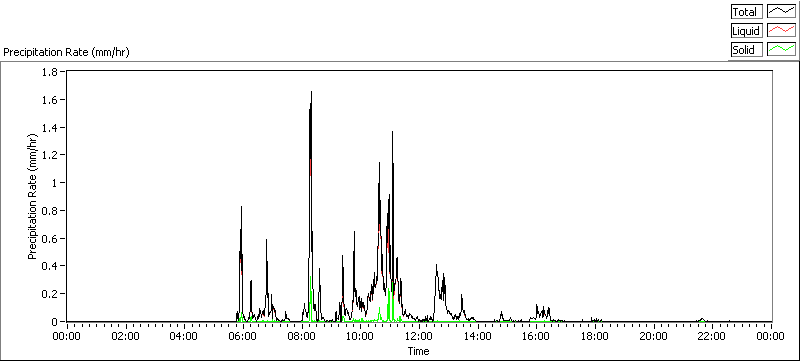This screenshot has height=361, width=800.
Task: Click the Precipitation Rate (mm/hr) chart title
Action: pos(66,53)
